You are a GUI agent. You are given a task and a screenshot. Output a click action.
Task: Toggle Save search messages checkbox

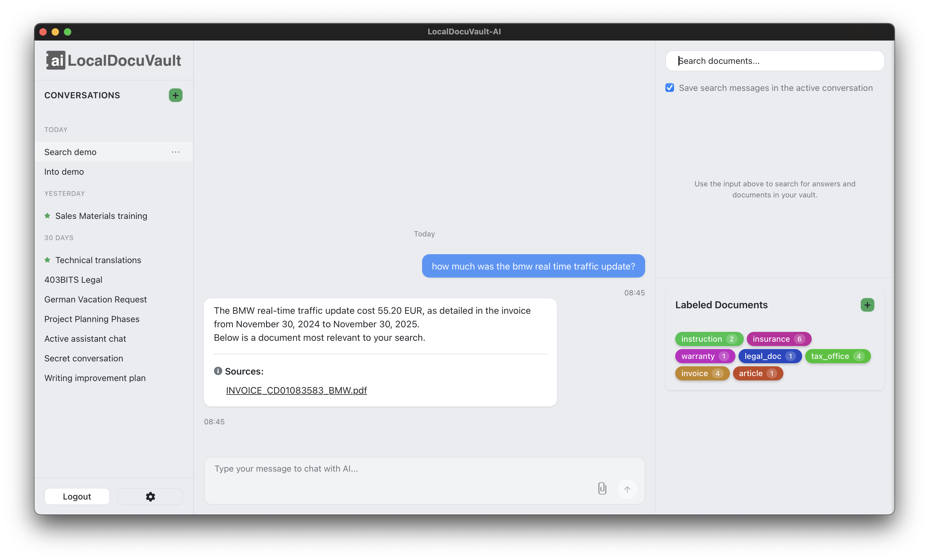tap(670, 88)
